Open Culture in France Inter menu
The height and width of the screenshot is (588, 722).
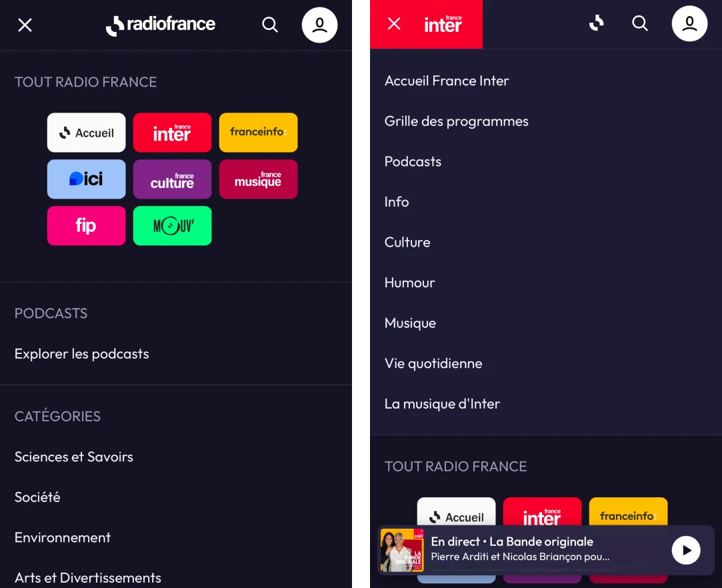tap(407, 242)
